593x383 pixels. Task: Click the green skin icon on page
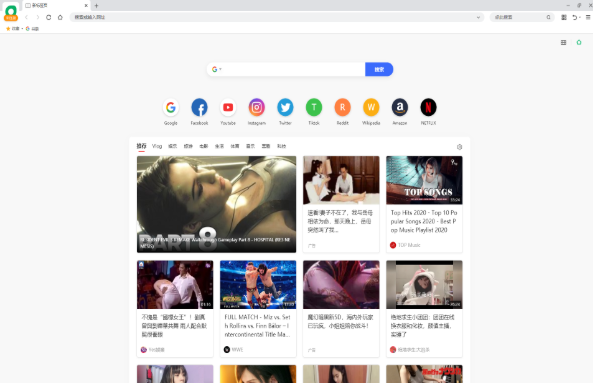point(579,42)
